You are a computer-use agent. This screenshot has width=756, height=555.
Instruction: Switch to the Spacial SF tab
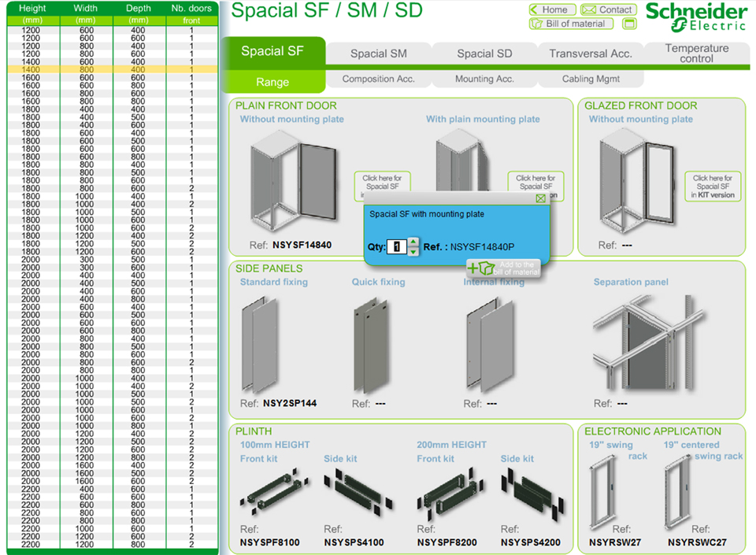pos(272,51)
